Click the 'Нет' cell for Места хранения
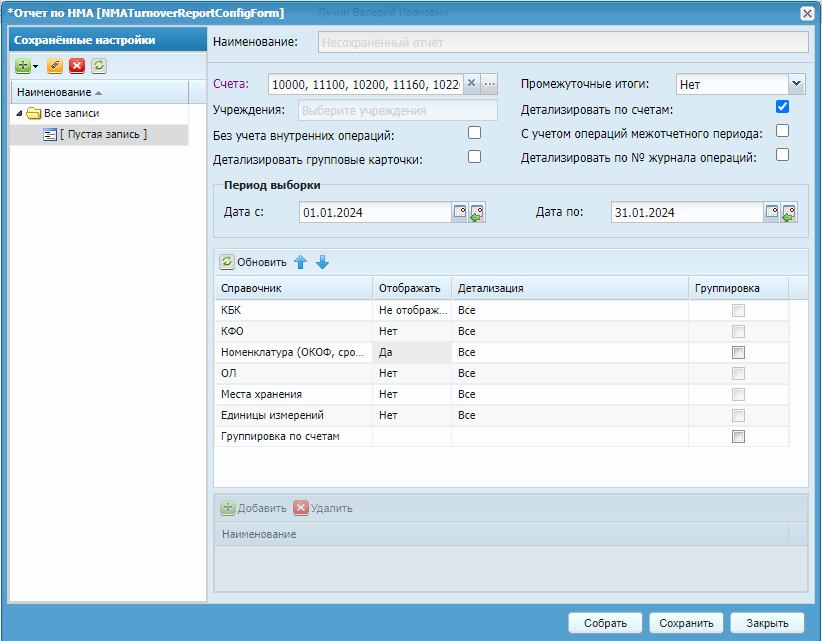 (x=412, y=394)
